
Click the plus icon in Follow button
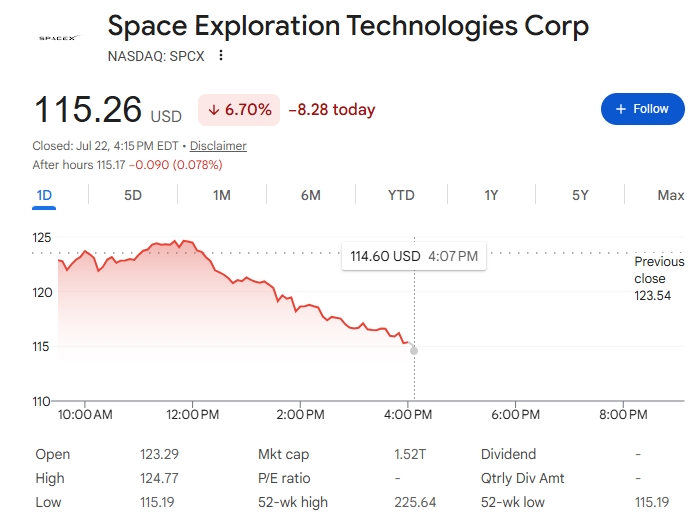621,109
